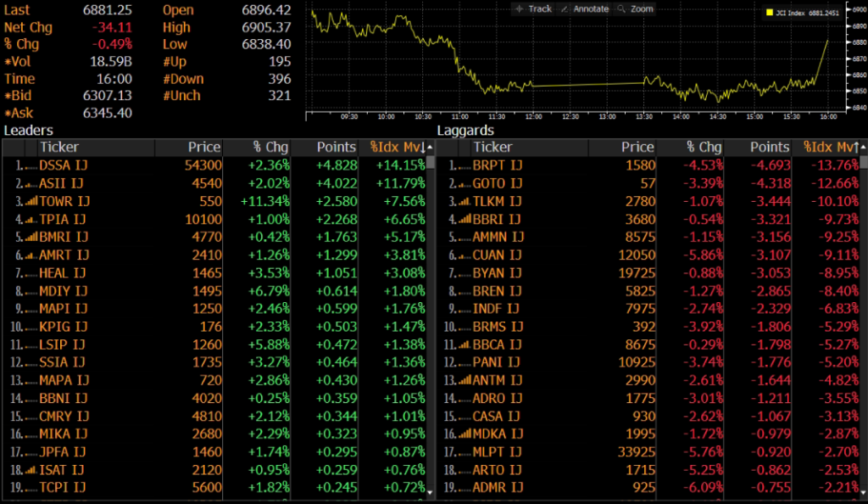Click the DSSA IJ price 54300
Screen dimensions: 868x504
(203, 165)
